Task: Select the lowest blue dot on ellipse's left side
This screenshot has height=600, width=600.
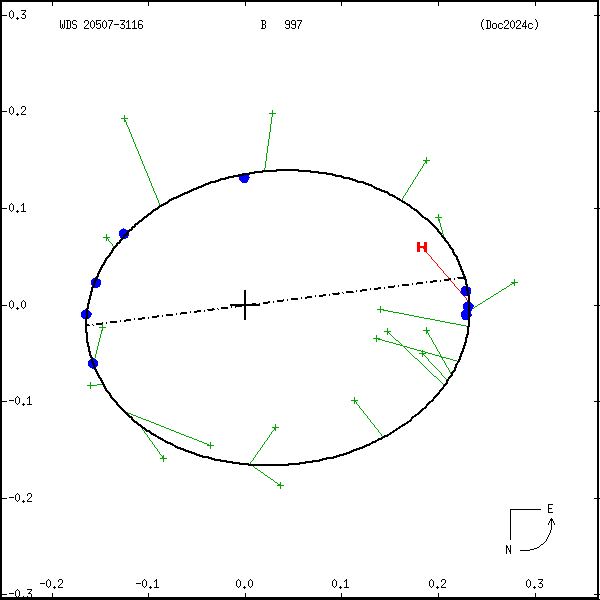Action: (93, 363)
